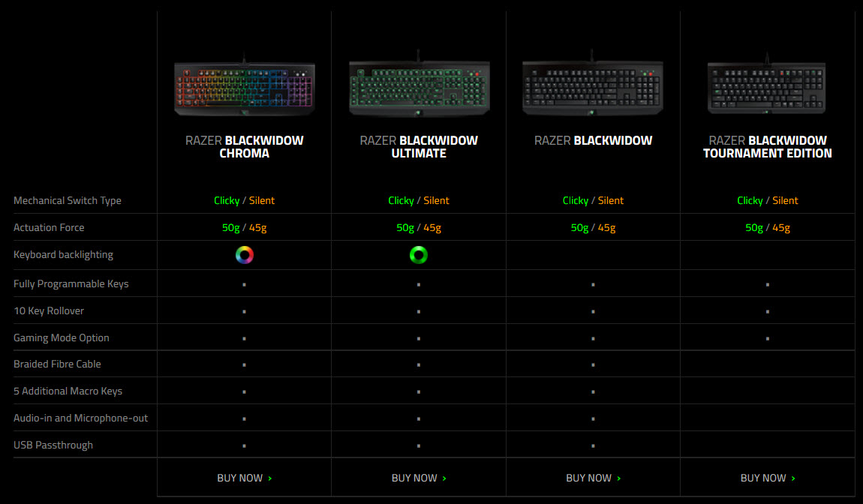Click 50g in the standard BlackWidow column
863x504 pixels.
[580, 228]
